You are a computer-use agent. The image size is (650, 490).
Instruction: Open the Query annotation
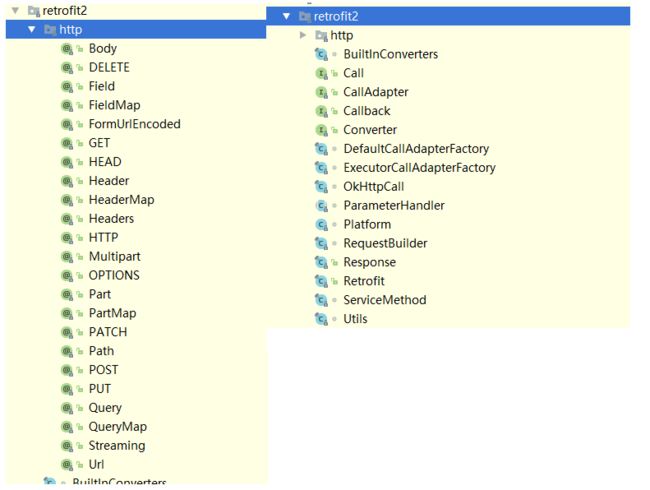point(105,408)
